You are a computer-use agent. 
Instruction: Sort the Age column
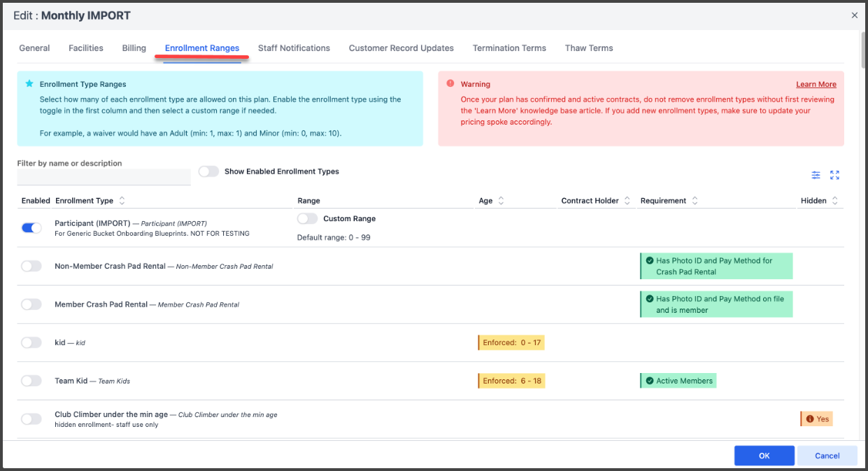(x=501, y=201)
